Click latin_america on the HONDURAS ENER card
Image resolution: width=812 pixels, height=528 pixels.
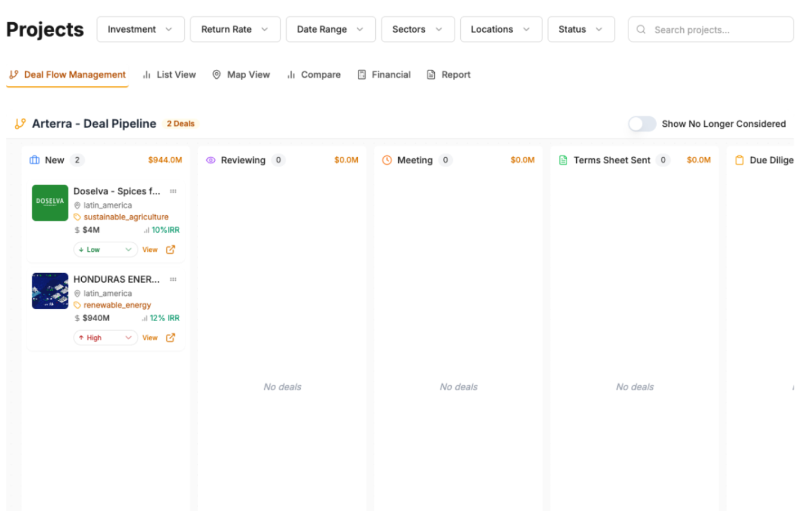pos(108,293)
